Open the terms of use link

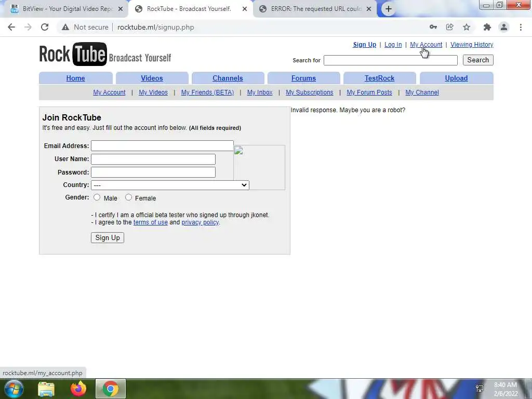pyautogui.click(x=150, y=222)
